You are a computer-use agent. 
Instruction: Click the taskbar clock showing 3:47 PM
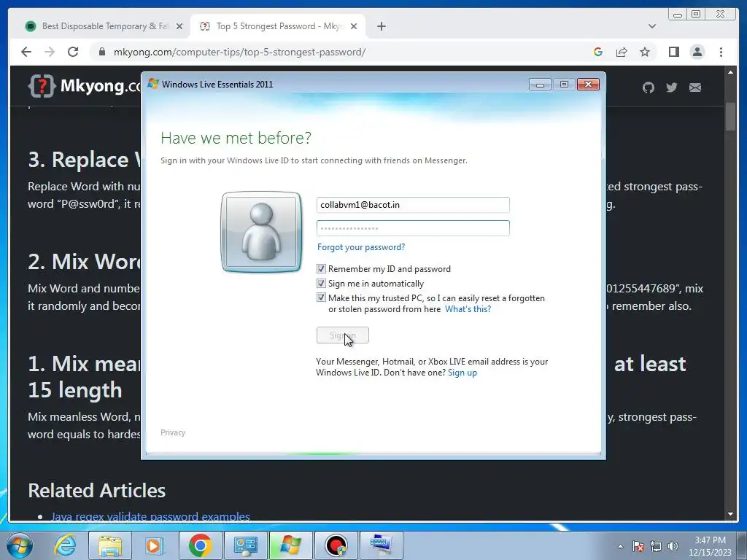pyautogui.click(x=710, y=546)
